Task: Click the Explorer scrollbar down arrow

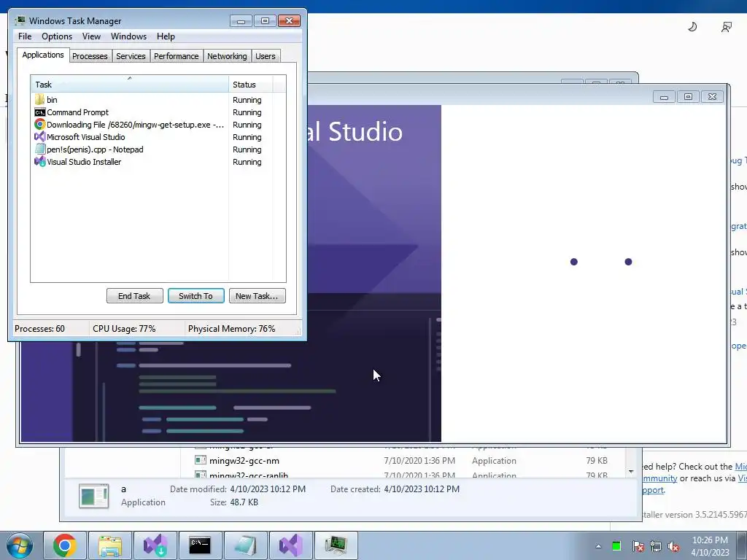Action: pos(631,472)
